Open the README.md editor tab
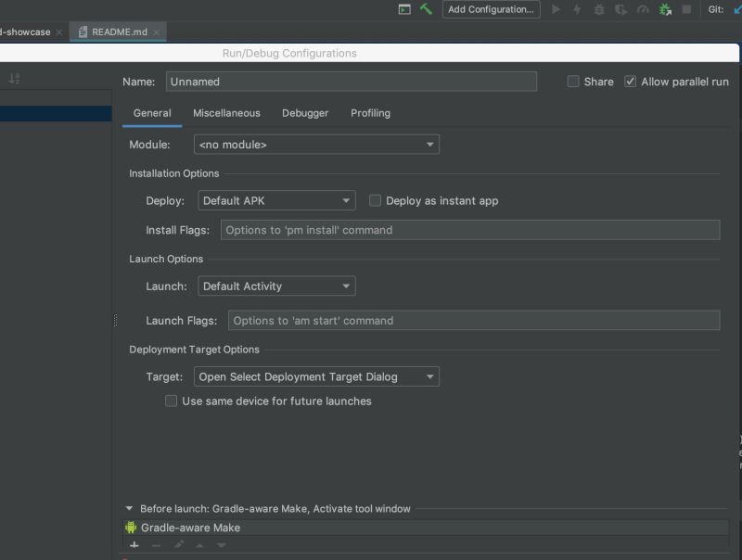 [117, 31]
